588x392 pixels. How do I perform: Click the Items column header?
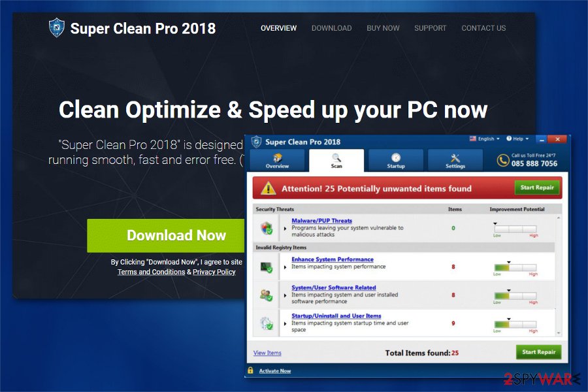click(x=455, y=209)
